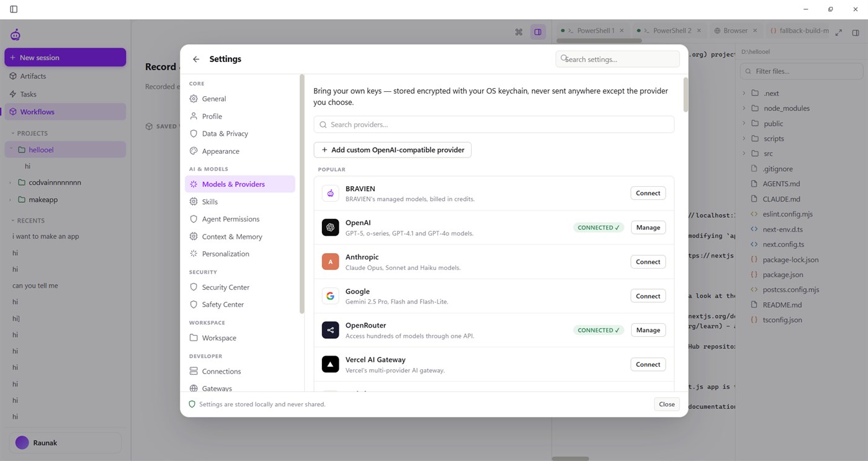
Task: Connect the BRAVIEN provider
Action: 648,193
